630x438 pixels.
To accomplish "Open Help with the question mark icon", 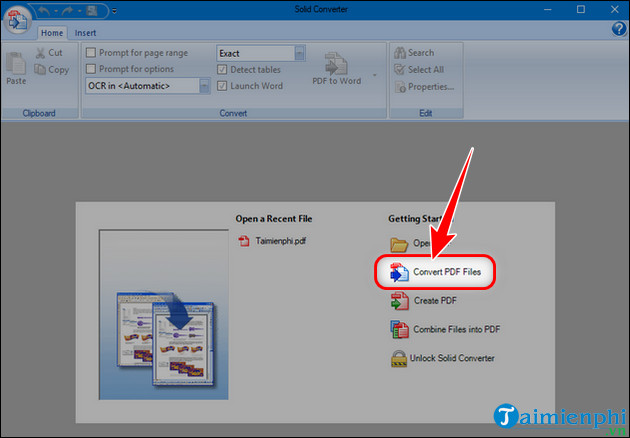I will click(619, 29).
